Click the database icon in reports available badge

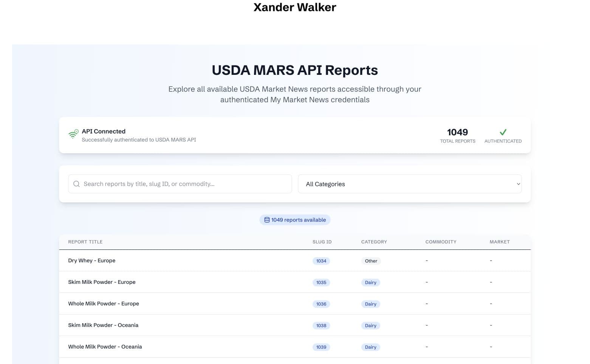pos(267,220)
